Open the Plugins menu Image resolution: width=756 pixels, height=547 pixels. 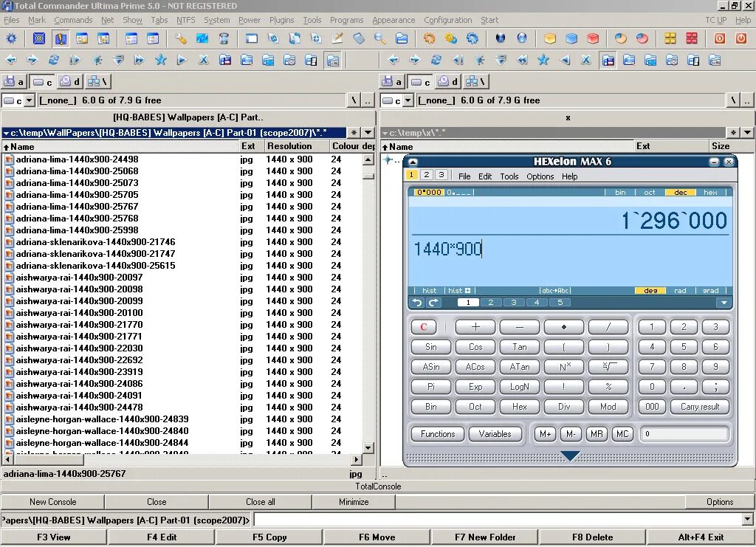pyautogui.click(x=281, y=20)
